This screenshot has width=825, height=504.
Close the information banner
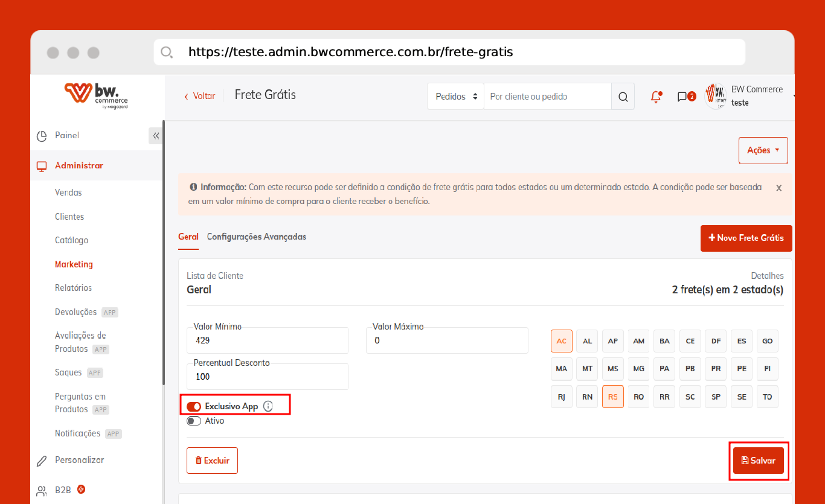778,188
